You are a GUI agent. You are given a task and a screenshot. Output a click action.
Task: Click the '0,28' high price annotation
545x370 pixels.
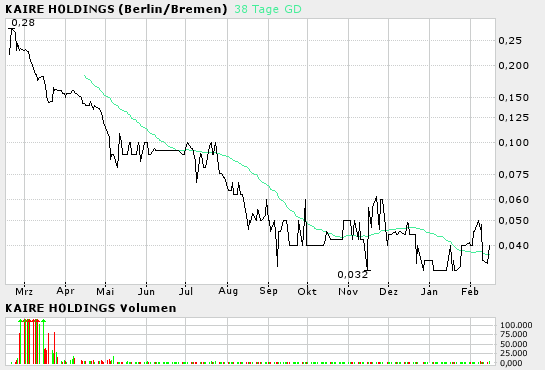point(23,23)
